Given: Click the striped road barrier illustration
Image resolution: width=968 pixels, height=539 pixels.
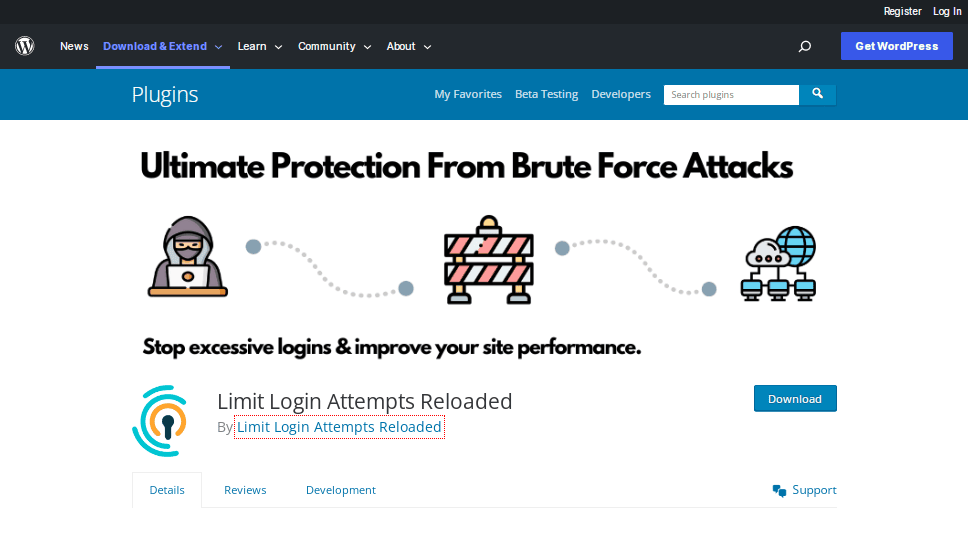Looking at the screenshot, I should click(x=489, y=260).
